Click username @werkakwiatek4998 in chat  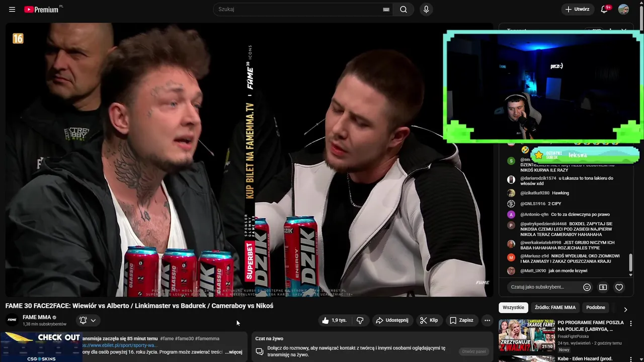tap(541, 243)
